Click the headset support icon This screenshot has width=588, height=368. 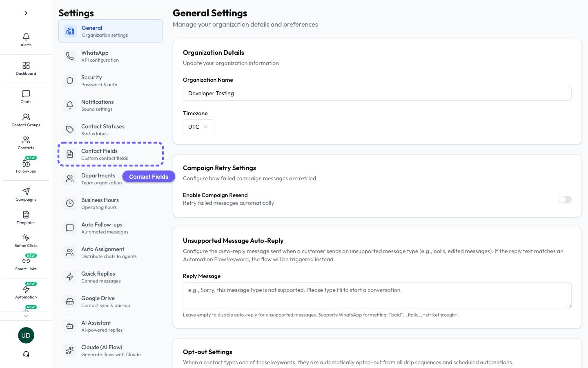(26, 354)
